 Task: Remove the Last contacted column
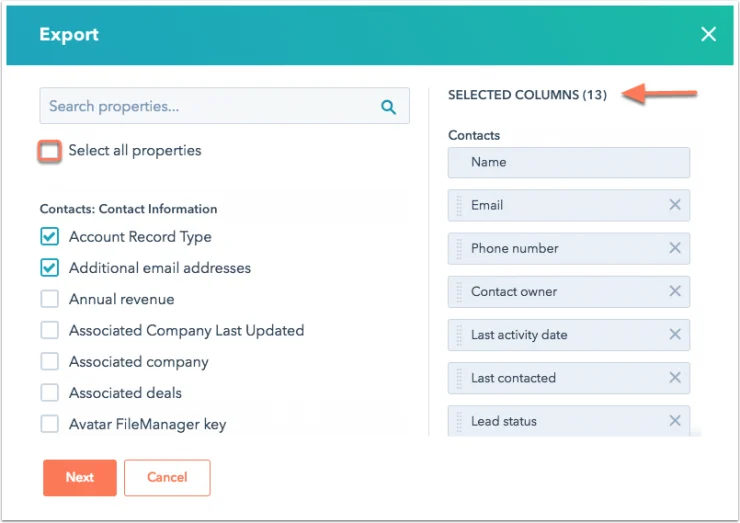[x=674, y=378]
